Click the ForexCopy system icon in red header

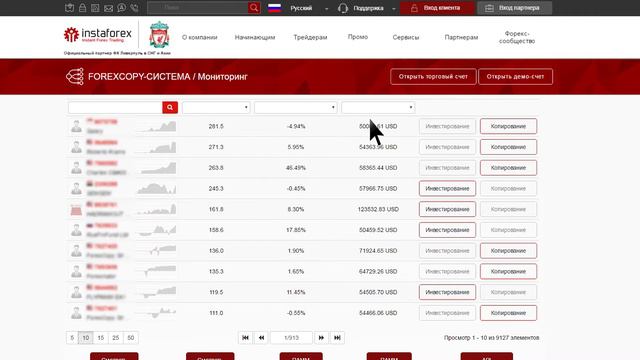pos(75,76)
